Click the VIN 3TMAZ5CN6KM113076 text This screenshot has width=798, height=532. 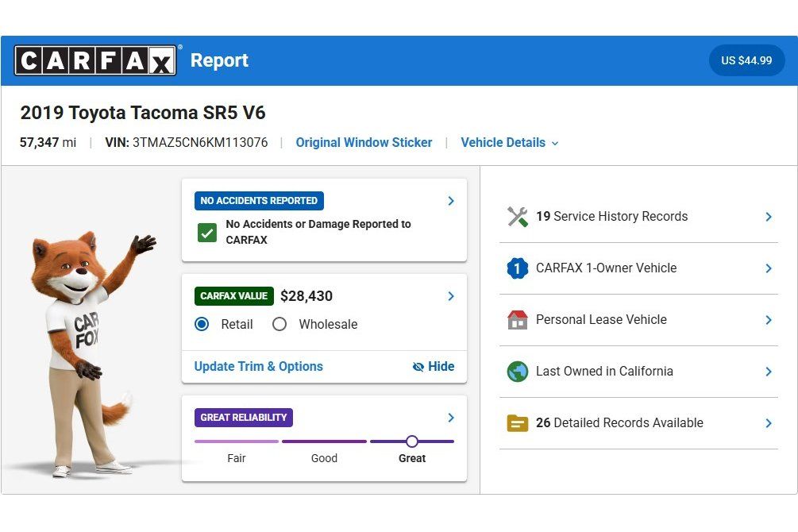187,143
